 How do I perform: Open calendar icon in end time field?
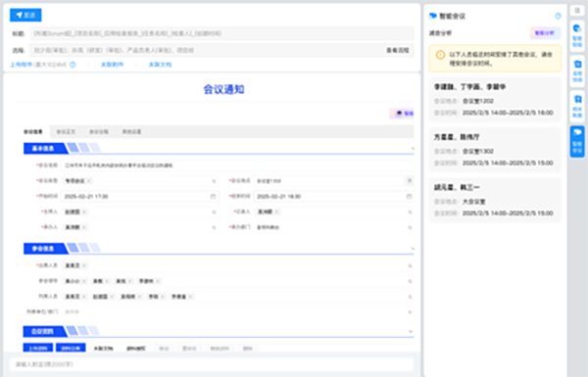409,197
